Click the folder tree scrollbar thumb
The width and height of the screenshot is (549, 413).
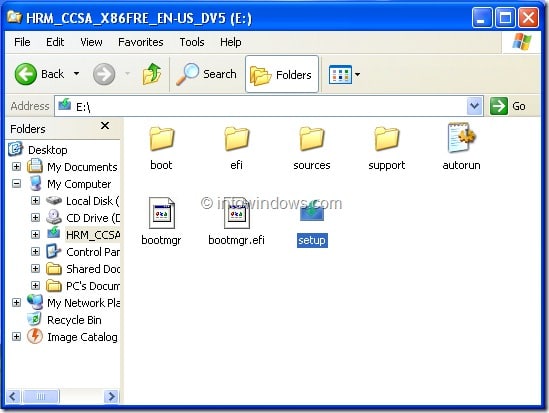tap(41, 396)
